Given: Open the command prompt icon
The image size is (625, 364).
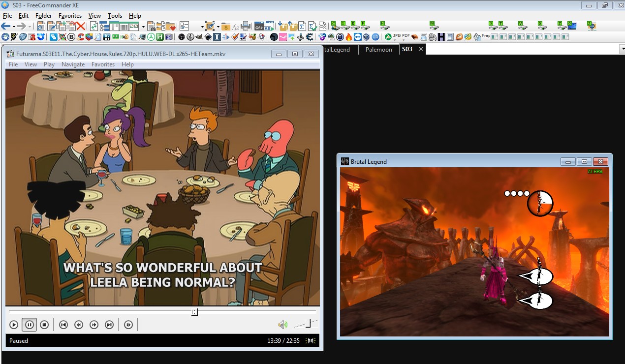Looking at the screenshot, I should pos(259,26).
